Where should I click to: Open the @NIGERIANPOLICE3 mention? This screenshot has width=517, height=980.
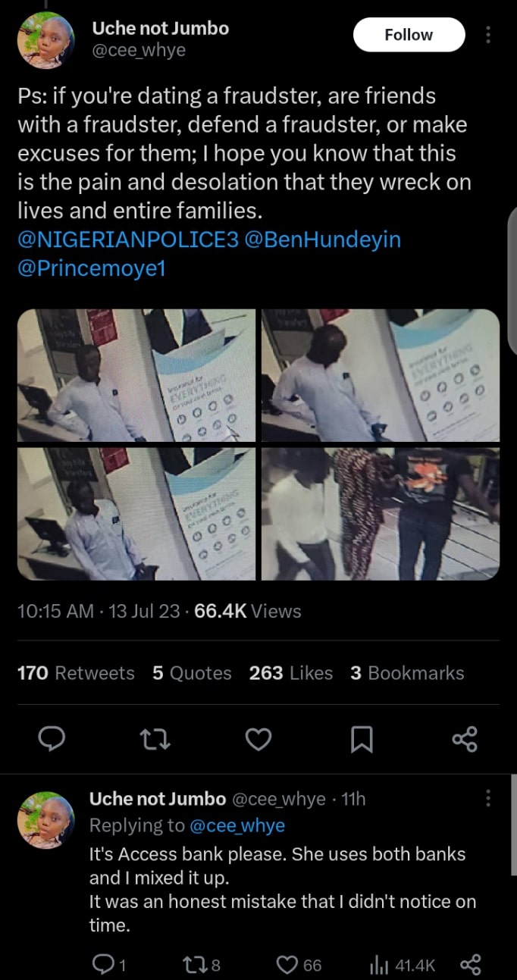click(127, 240)
